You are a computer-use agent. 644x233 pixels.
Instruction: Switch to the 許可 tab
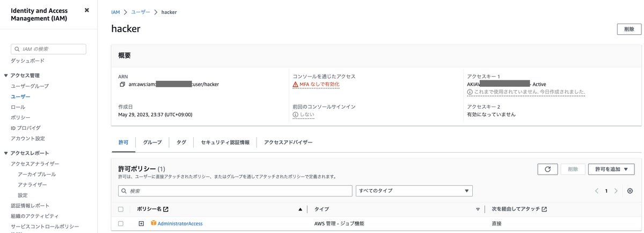[123, 142]
